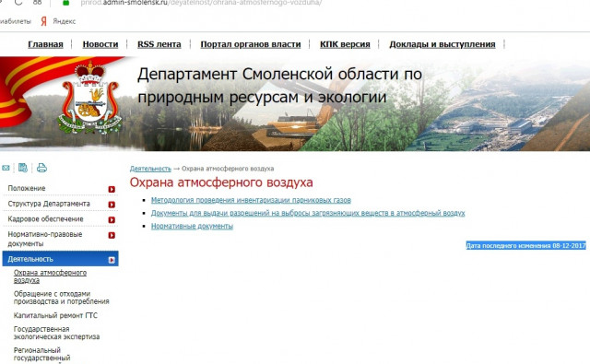Click the иабилеты bookmark

16,21
